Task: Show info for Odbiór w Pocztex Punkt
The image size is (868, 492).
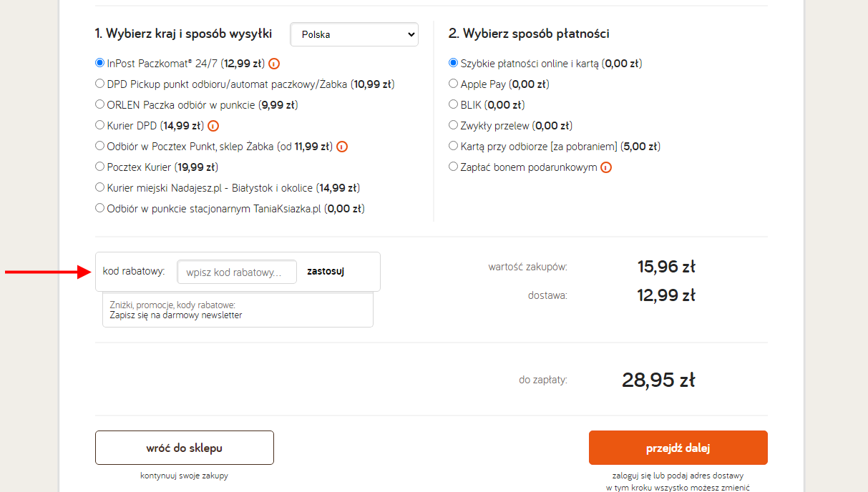Action: pos(342,147)
